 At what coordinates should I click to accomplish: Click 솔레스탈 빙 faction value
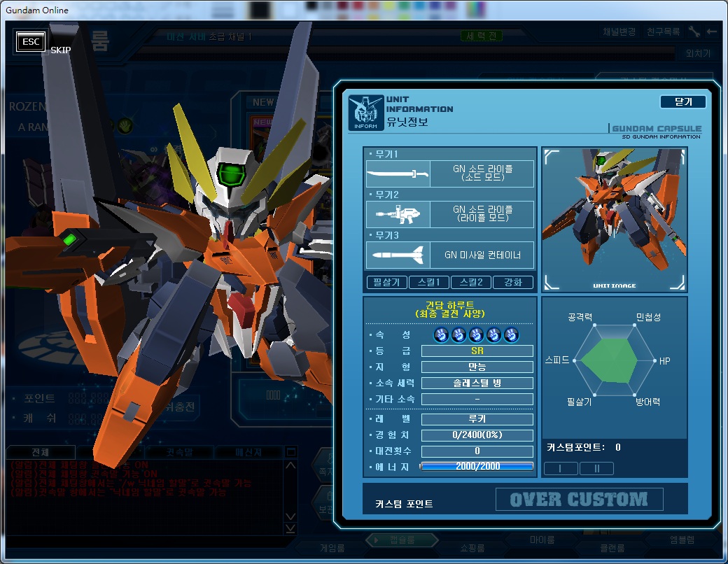(477, 383)
